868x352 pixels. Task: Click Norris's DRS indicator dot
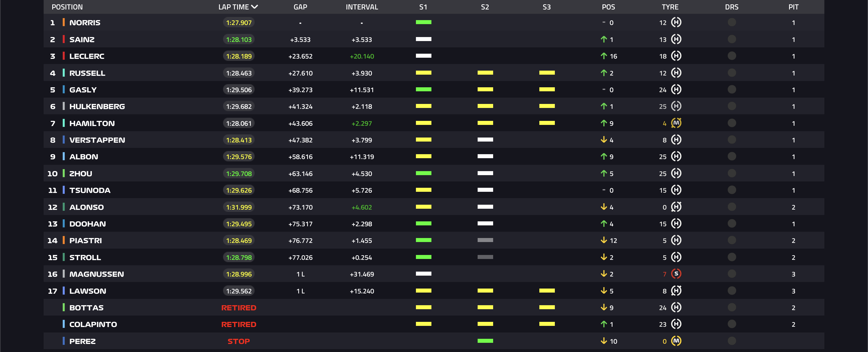click(x=732, y=22)
